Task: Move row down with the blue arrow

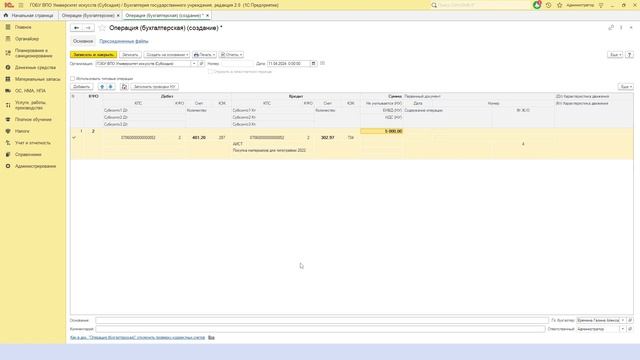Action: 111,87
